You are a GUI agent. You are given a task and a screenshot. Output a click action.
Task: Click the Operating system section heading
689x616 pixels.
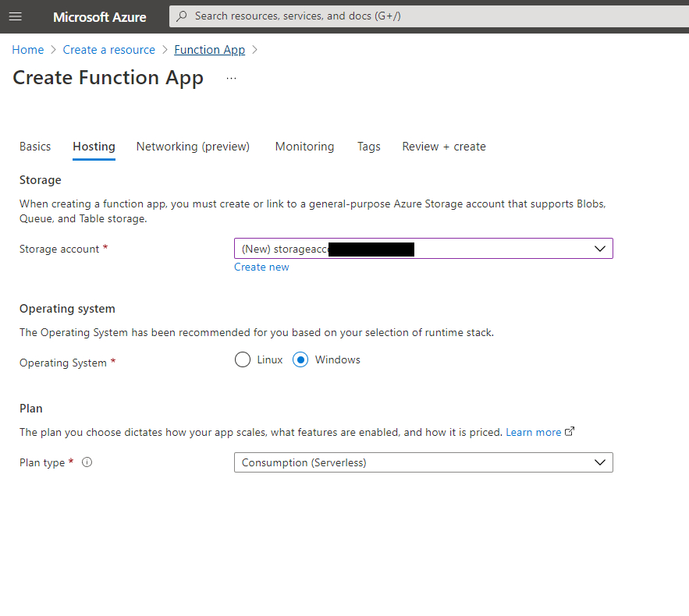[67, 309]
